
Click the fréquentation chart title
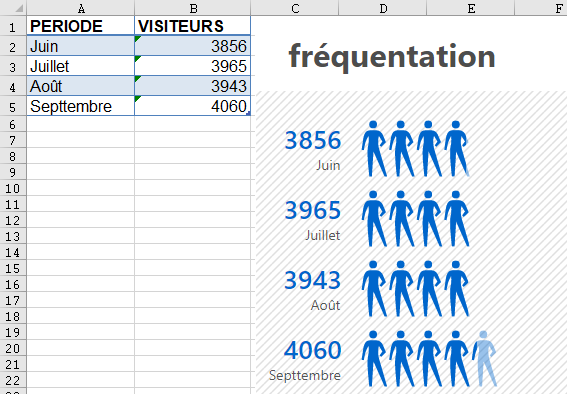click(392, 57)
